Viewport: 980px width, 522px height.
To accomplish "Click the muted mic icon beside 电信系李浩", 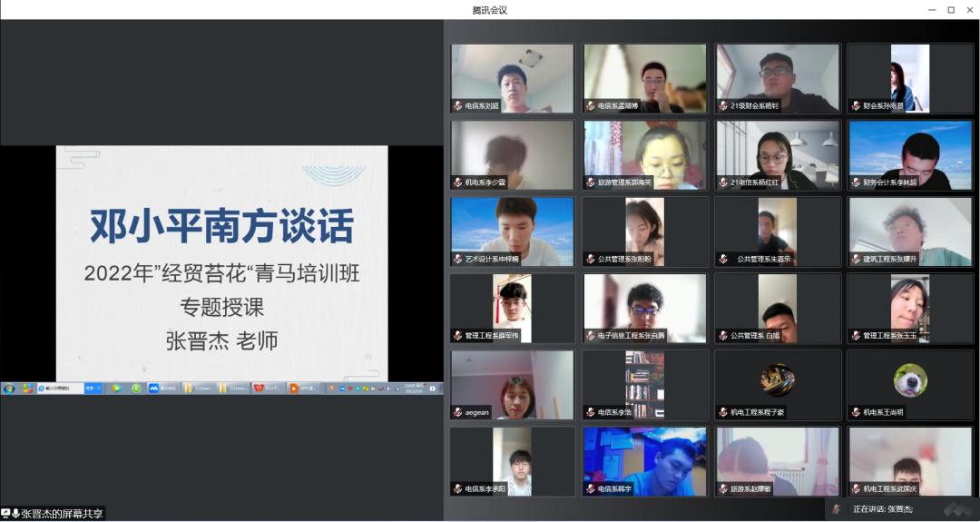I will point(591,412).
